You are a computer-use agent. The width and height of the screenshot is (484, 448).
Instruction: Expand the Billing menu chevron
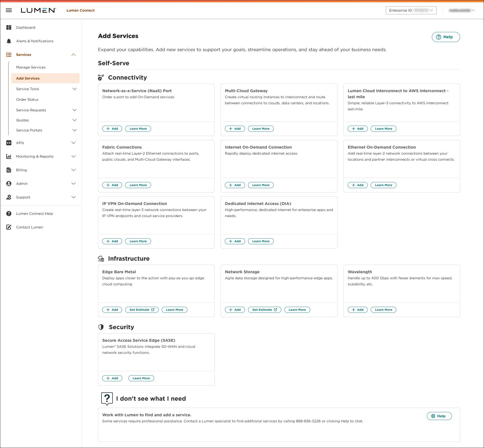(x=74, y=170)
